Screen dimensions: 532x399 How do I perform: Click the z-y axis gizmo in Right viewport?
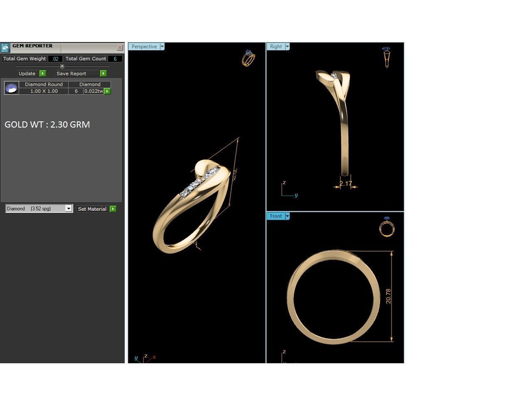coord(289,189)
